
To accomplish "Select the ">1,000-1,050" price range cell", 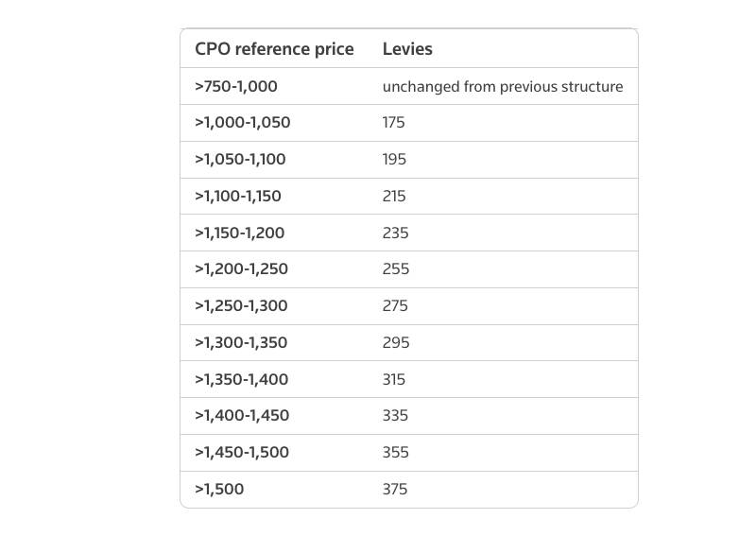I will [243, 123].
